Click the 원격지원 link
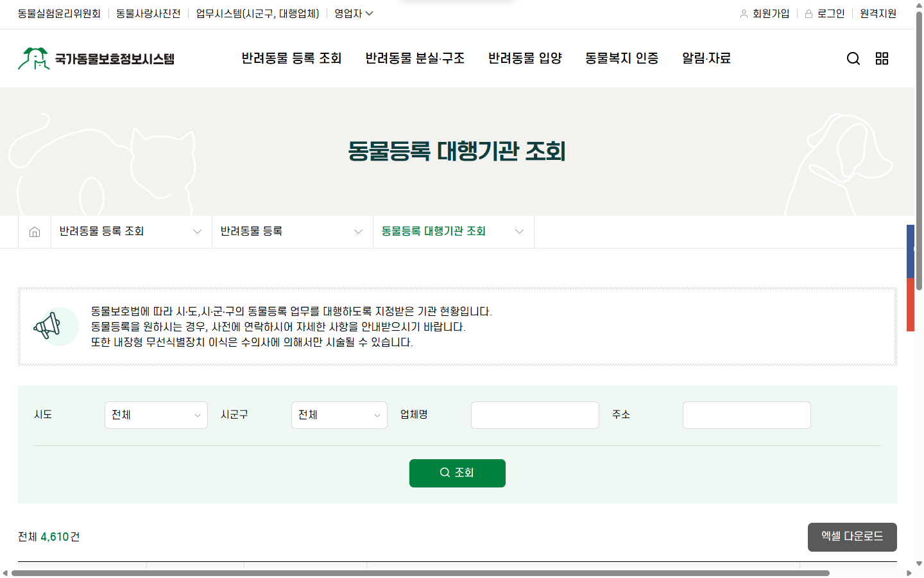 [x=878, y=13]
